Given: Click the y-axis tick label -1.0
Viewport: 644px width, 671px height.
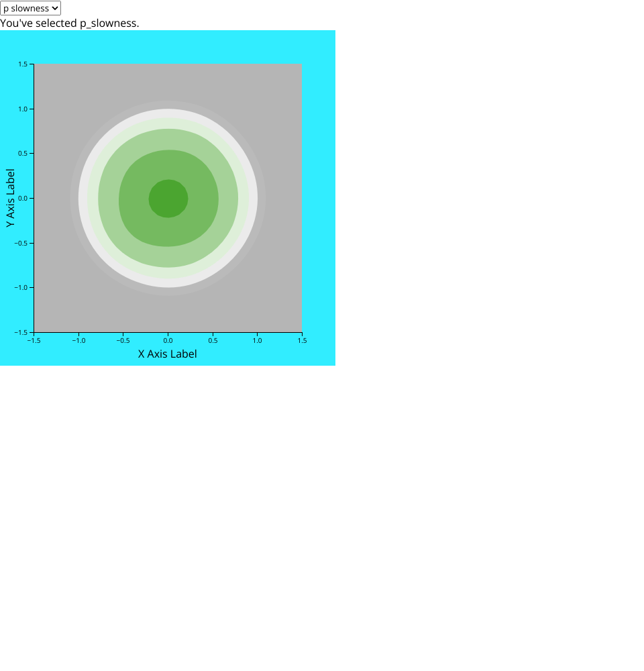Looking at the screenshot, I should (x=21, y=287).
